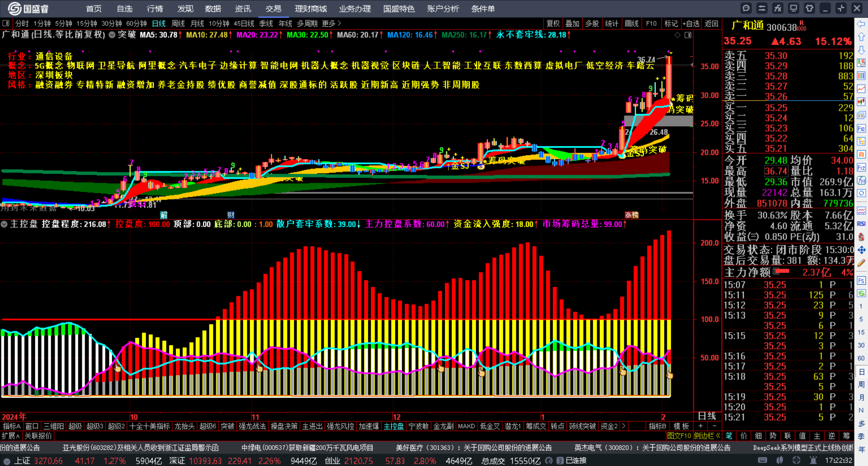Click the alarm siren icon in status bar
Viewport: 868px width, 466px height.
click(813, 461)
